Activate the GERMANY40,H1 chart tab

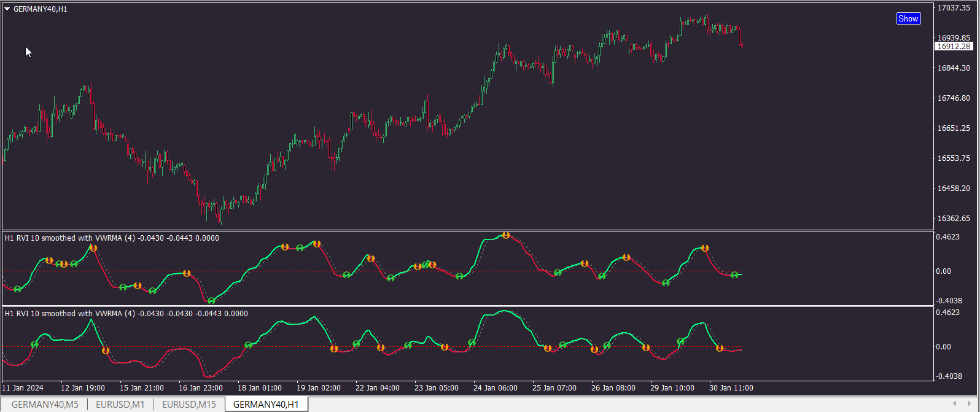266,404
